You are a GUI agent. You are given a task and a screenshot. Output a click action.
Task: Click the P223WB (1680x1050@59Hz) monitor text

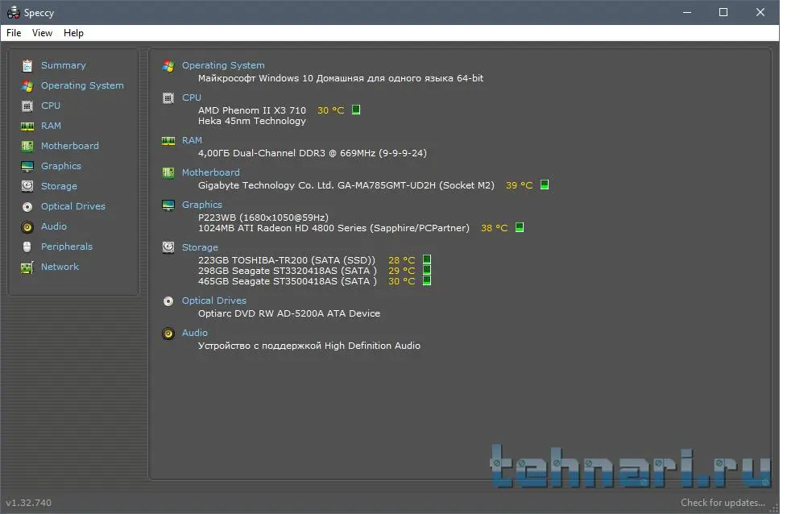pyautogui.click(x=263, y=218)
